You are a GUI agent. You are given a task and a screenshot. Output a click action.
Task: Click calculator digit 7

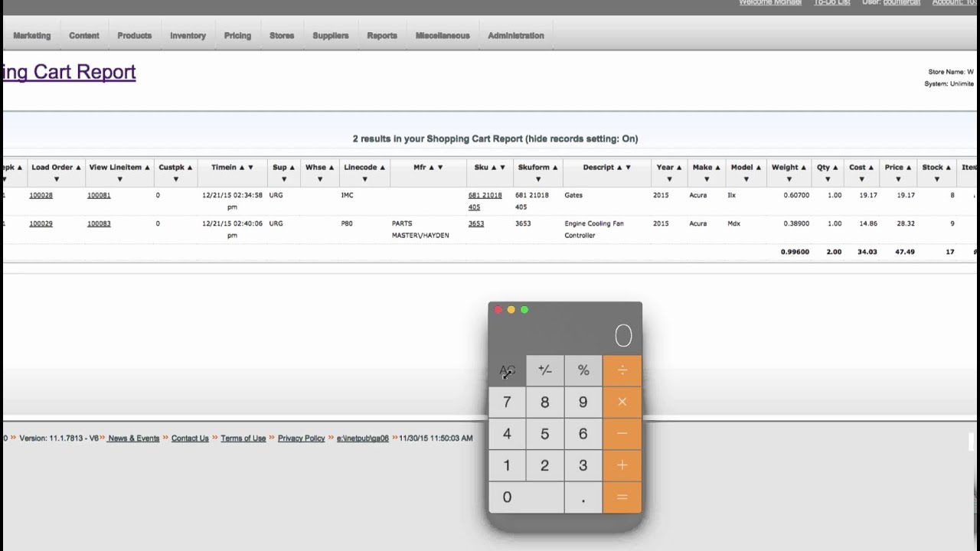point(507,402)
